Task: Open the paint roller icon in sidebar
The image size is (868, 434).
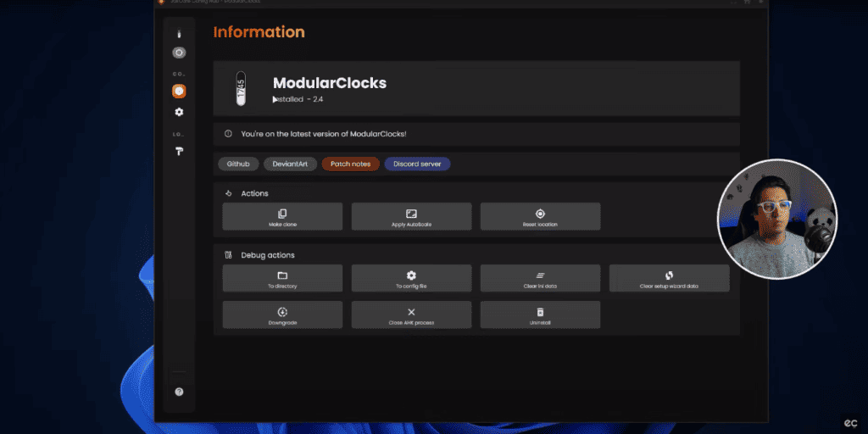Action: coord(179,151)
